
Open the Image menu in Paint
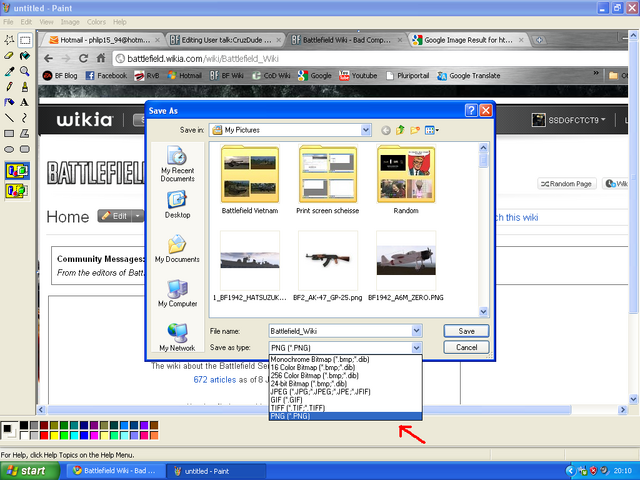pyautogui.click(x=70, y=22)
